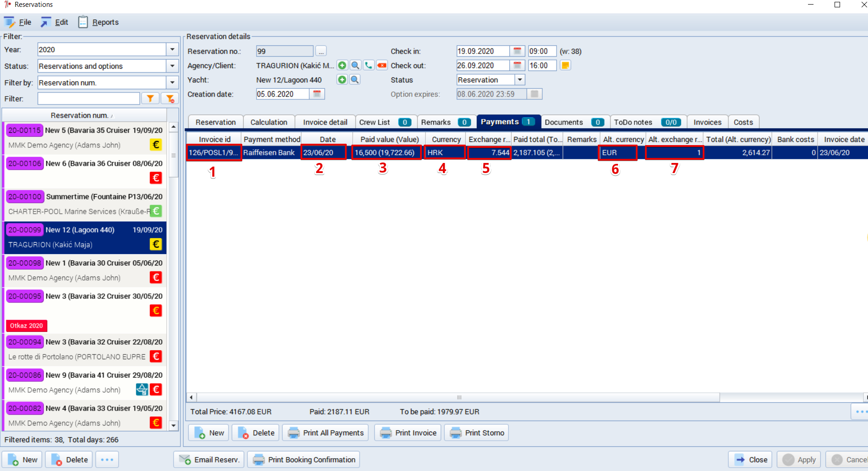868x471 pixels.
Task: Expand the Year dropdown
Action: [172, 49]
